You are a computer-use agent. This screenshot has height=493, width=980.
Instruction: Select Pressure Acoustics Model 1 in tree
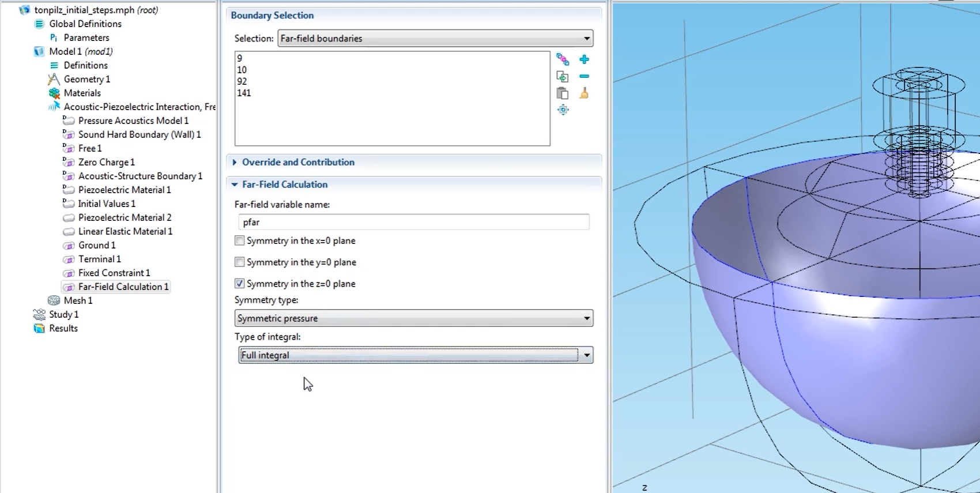(x=133, y=121)
